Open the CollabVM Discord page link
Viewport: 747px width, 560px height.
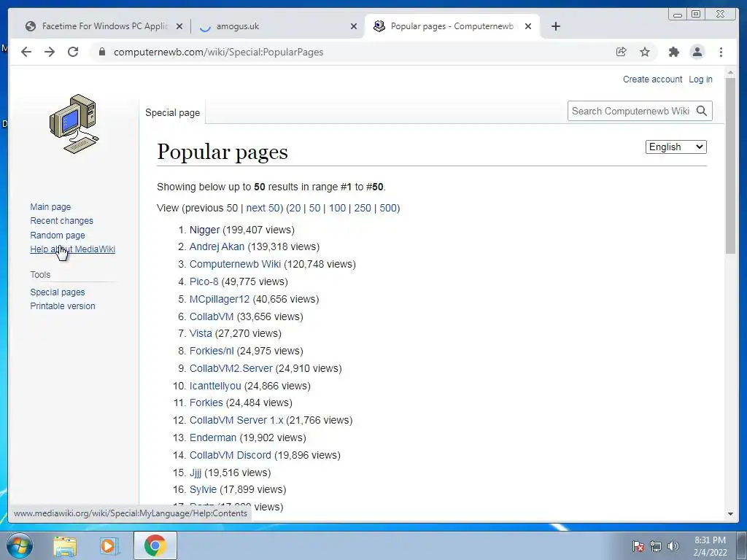[x=230, y=455]
